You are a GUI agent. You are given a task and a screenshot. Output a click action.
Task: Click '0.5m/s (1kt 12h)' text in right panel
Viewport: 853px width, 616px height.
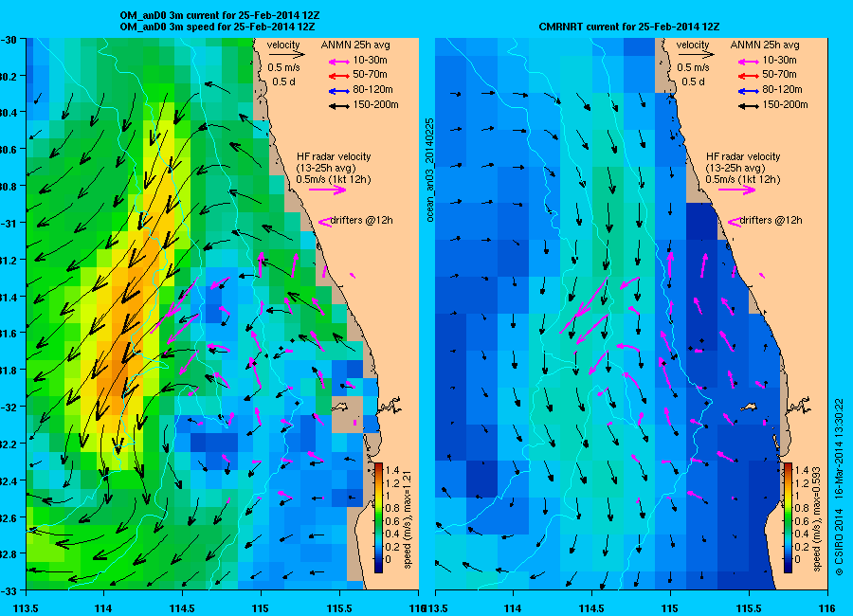(743, 179)
